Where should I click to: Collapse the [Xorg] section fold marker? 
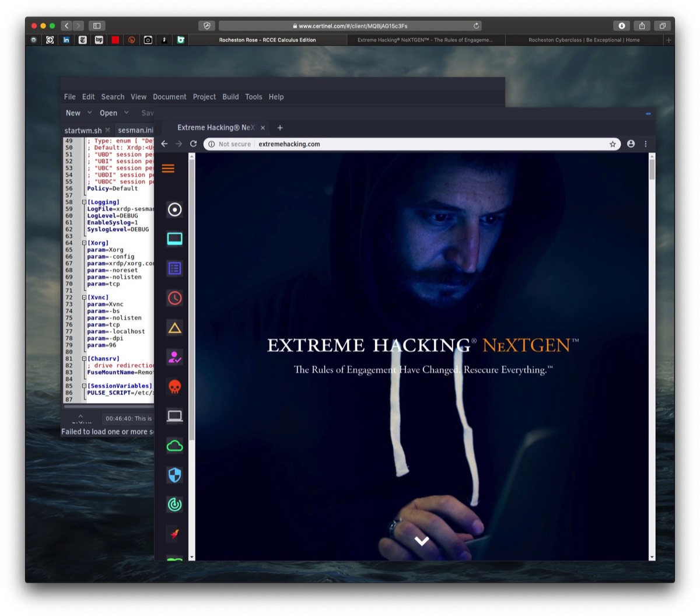point(84,243)
